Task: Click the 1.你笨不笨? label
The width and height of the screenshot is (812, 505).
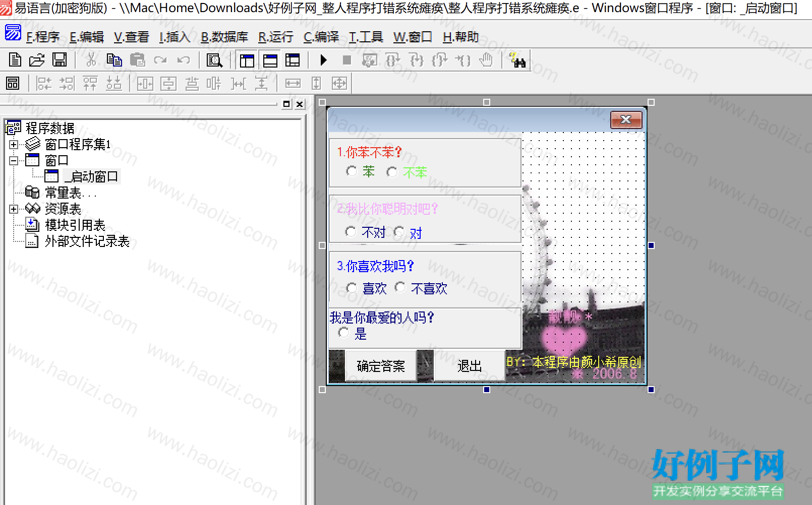Action: (369, 152)
